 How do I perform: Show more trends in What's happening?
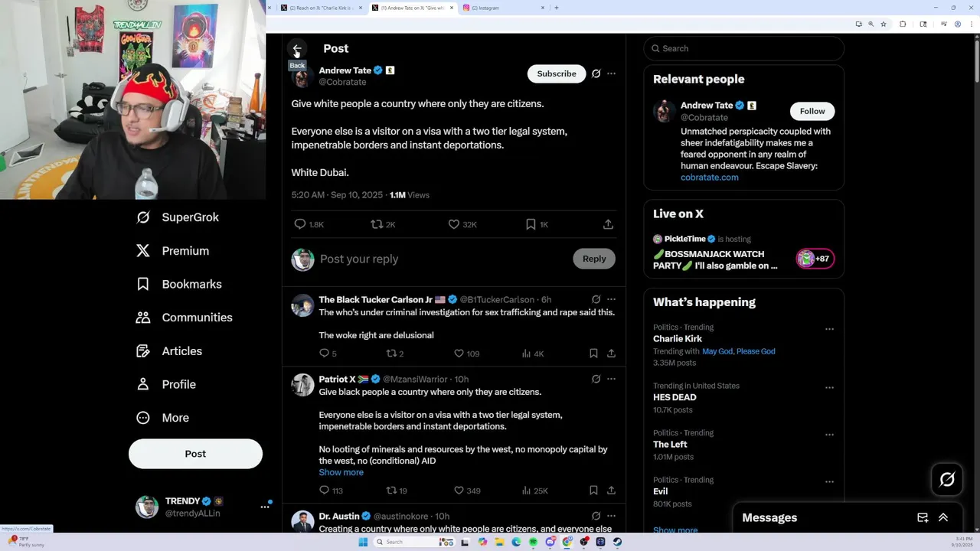pyautogui.click(x=675, y=530)
